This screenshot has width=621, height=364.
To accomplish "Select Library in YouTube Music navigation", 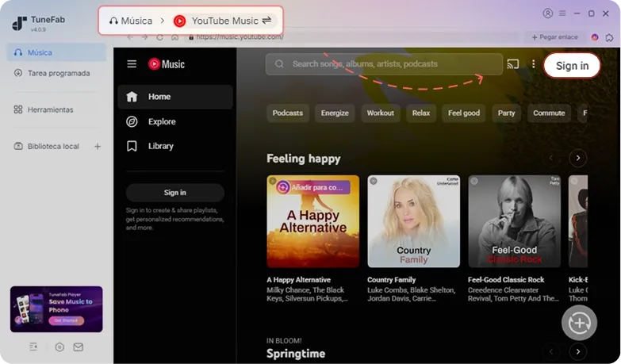I will tap(175, 146).
